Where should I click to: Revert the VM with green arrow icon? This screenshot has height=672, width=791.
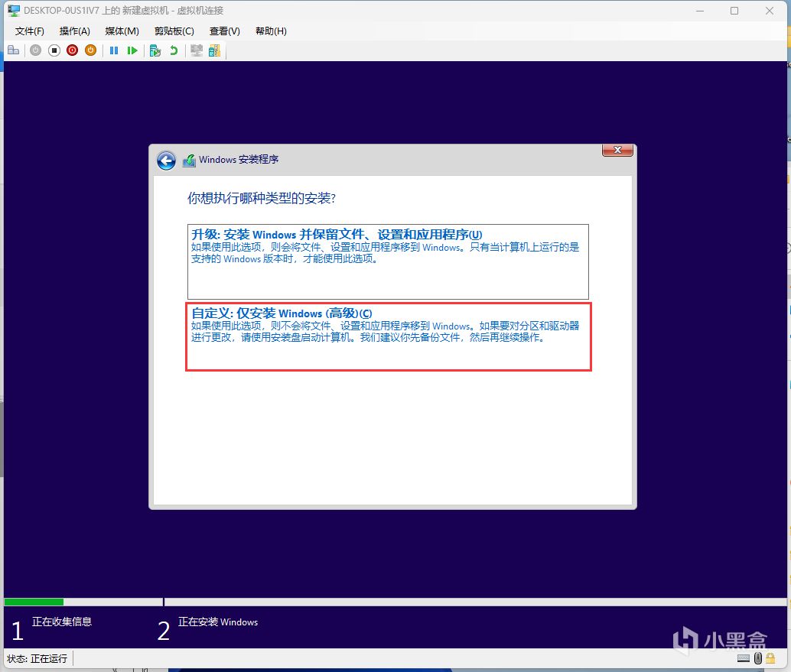pyautogui.click(x=174, y=50)
